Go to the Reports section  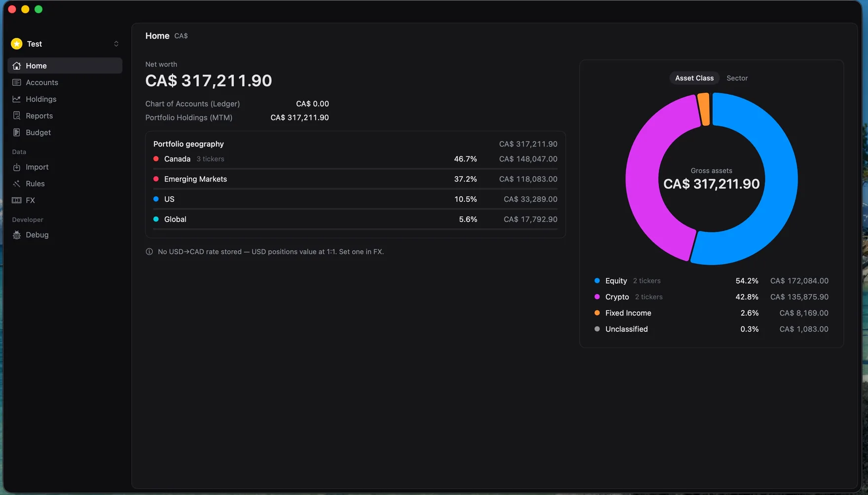pos(65,116)
